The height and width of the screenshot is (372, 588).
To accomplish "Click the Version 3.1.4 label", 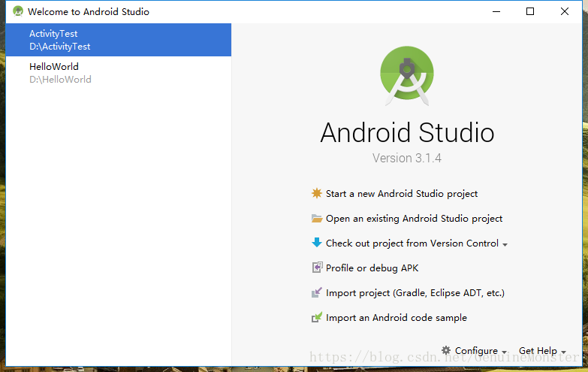I will click(x=407, y=158).
